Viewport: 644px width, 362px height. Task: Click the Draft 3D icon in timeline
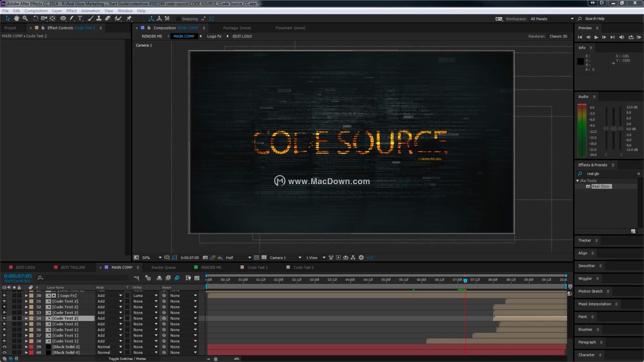point(148,278)
